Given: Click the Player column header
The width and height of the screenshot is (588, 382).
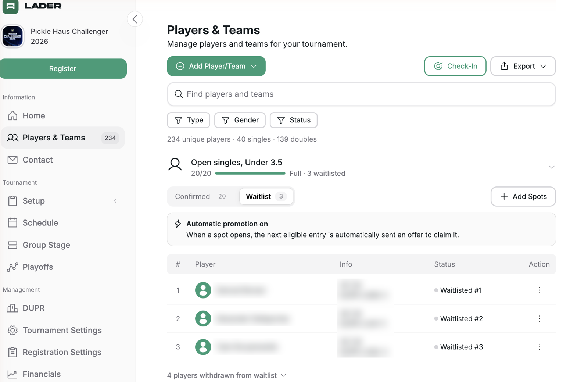Looking at the screenshot, I should 205,264.
